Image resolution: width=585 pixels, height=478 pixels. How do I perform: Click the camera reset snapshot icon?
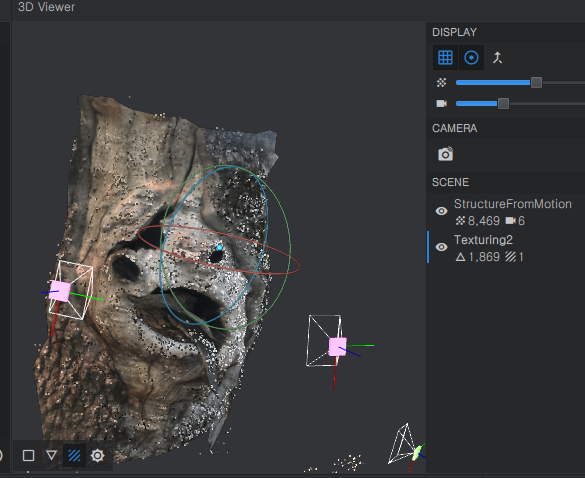point(445,154)
